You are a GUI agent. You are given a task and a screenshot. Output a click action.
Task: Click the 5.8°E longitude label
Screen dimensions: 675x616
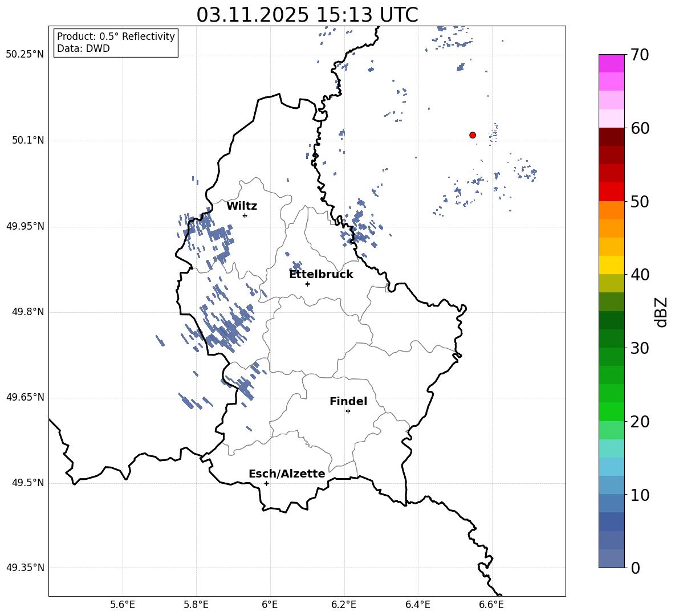coord(196,605)
